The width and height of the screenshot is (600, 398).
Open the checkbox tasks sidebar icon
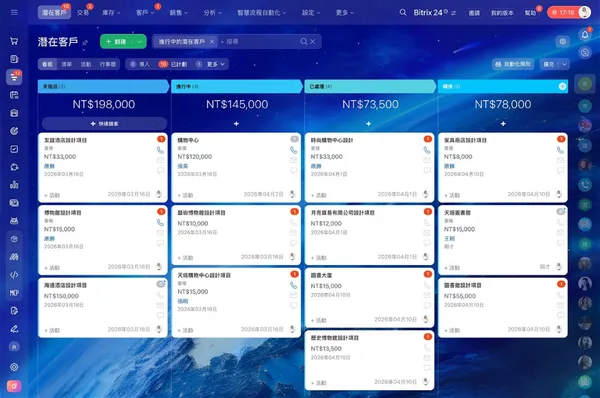(x=14, y=149)
